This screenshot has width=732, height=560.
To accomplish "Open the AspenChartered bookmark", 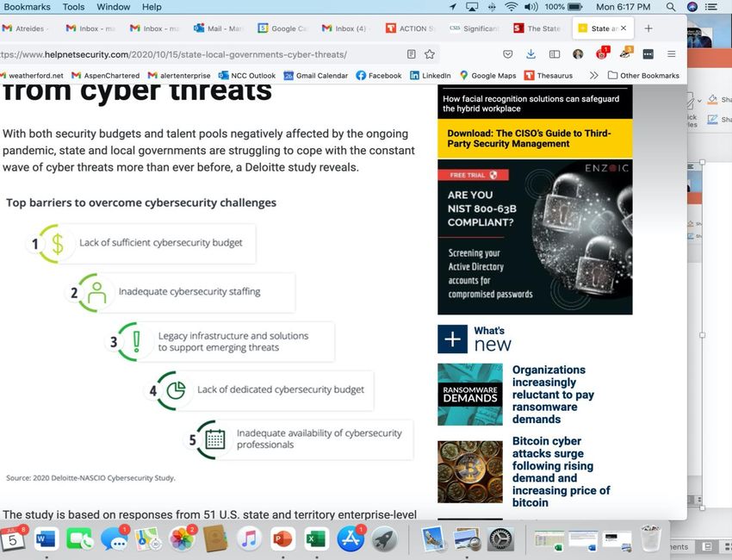I will click(106, 75).
